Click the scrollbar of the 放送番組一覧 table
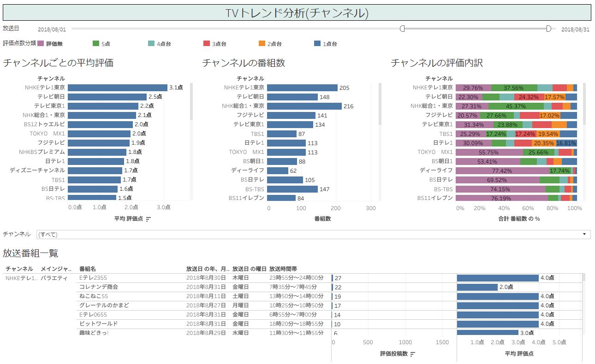 [584, 277]
